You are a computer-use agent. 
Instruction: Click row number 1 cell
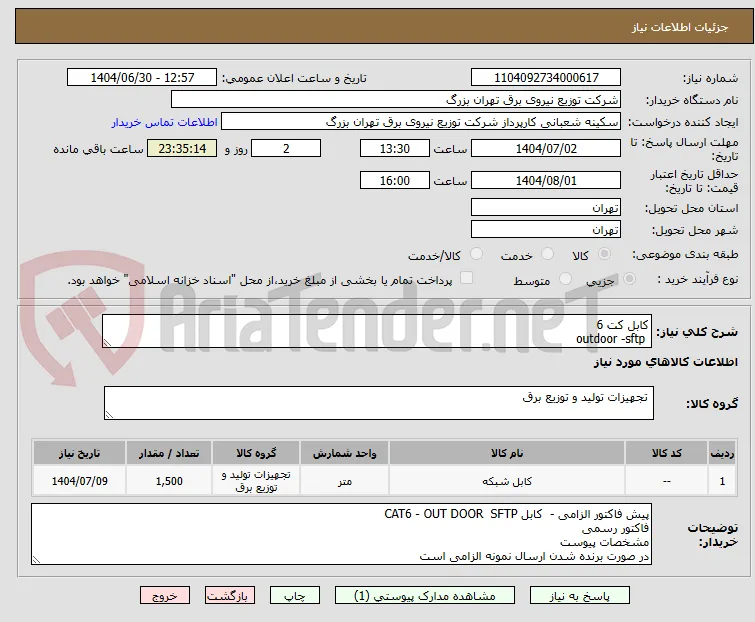click(x=722, y=481)
